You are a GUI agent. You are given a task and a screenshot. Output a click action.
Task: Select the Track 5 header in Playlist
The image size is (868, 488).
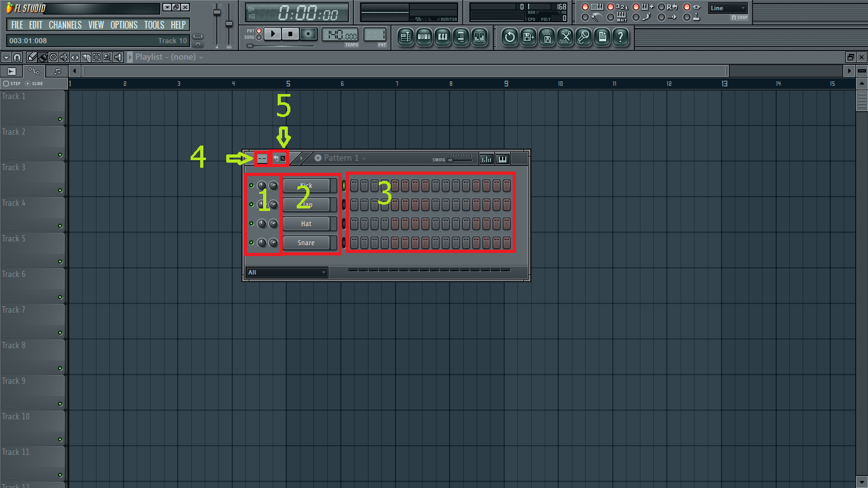pyautogui.click(x=33, y=250)
